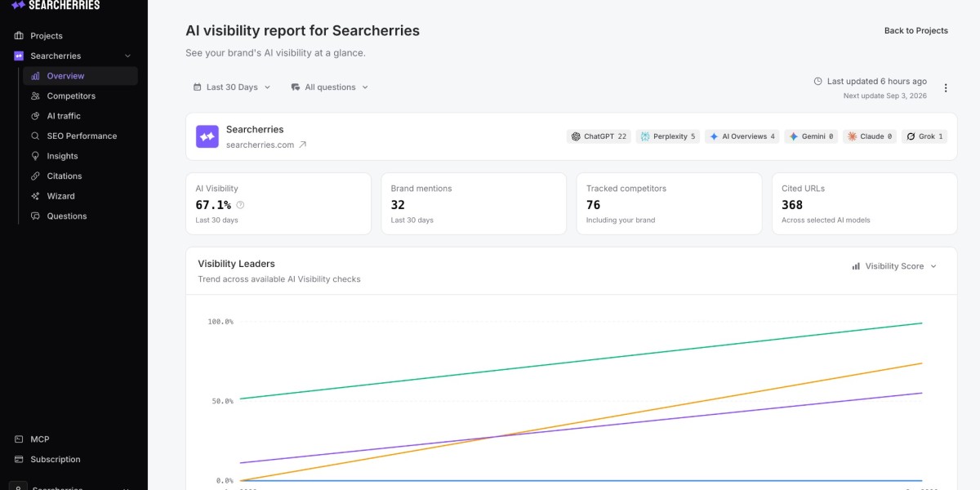Click the Overview bar chart icon

35,76
